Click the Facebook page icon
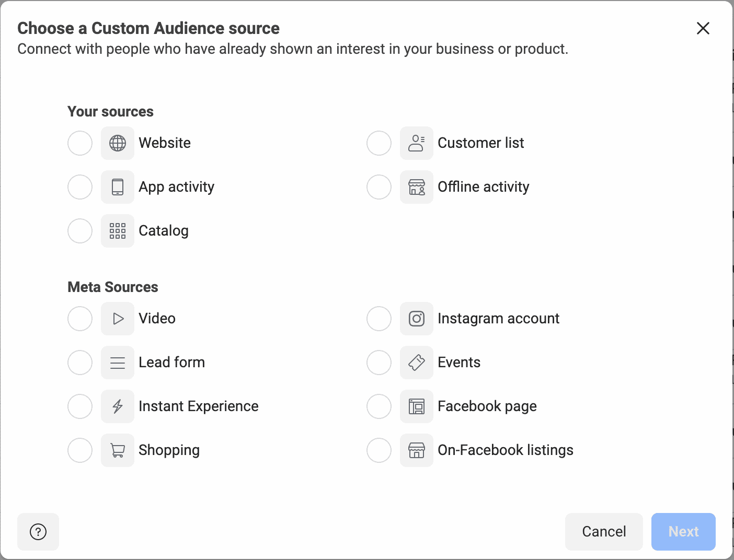Screen dimensions: 734x560 coord(416,406)
